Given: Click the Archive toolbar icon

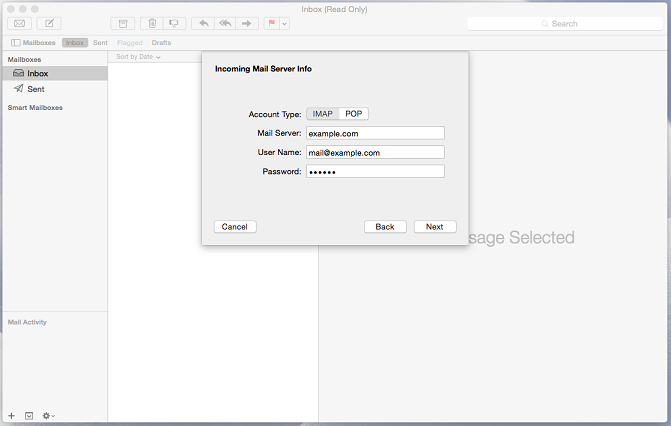Looking at the screenshot, I should [122, 23].
